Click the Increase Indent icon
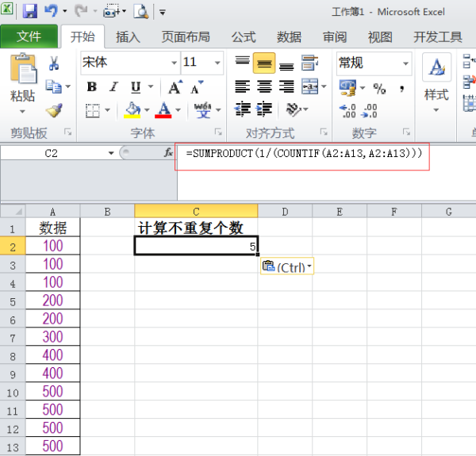This screenshot has width=476, height=456. [264, 109]
